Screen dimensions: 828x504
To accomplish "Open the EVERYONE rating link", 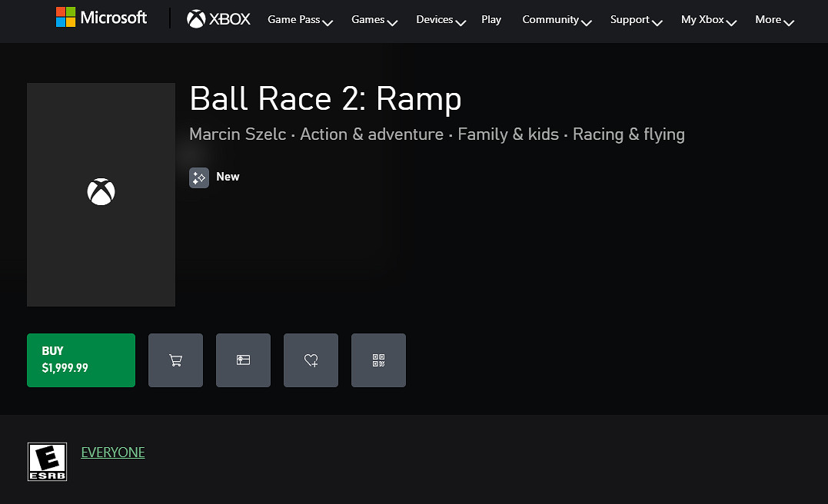I will tap(113, 453).
